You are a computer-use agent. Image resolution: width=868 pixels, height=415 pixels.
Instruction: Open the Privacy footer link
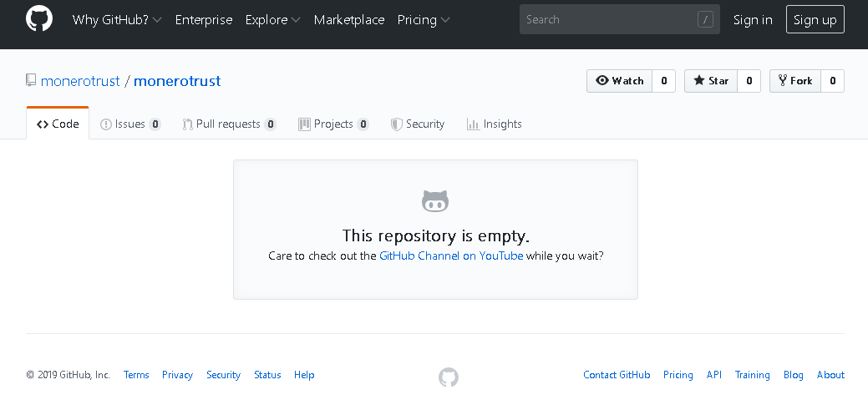click(177, 375)
